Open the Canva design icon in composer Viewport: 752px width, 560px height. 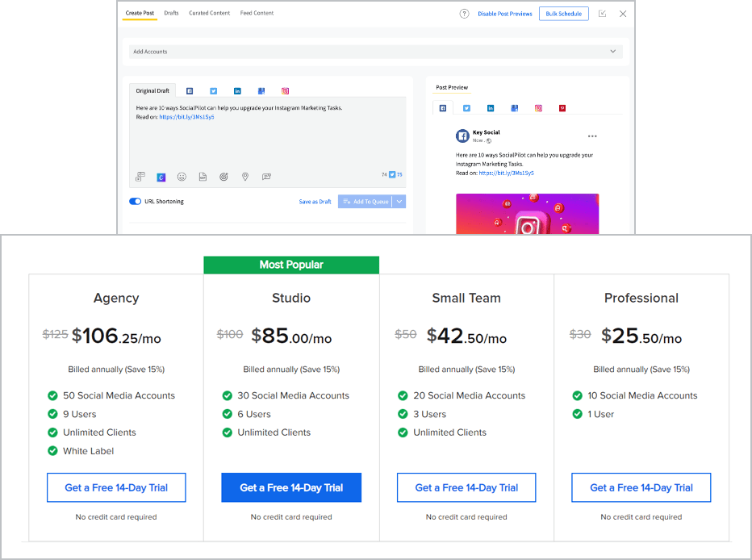click(x=161, y=178)
